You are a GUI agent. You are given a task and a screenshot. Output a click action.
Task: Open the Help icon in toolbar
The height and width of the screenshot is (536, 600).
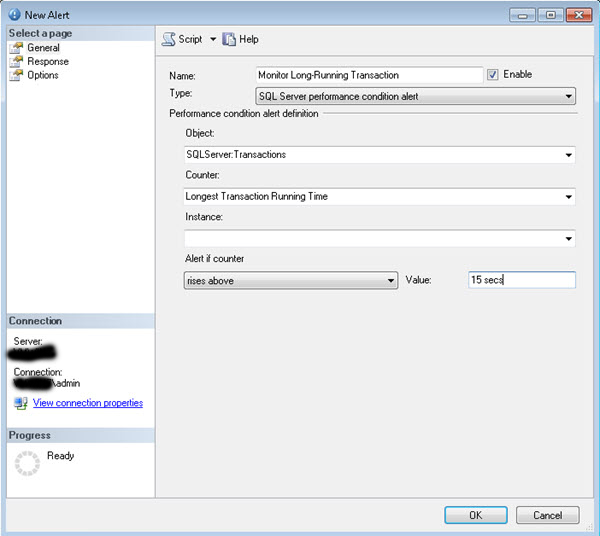[229, 39]
